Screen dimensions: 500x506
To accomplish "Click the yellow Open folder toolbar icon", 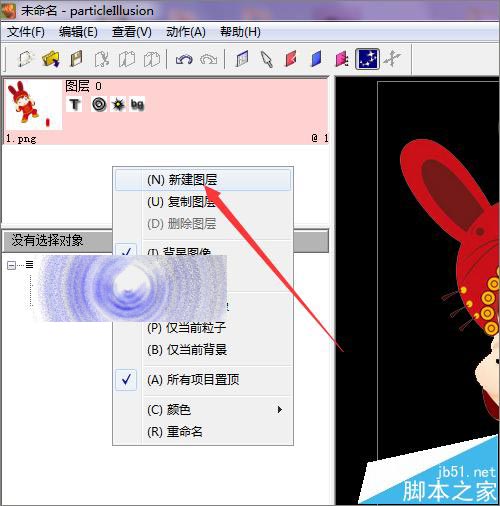I will (51, 59).
